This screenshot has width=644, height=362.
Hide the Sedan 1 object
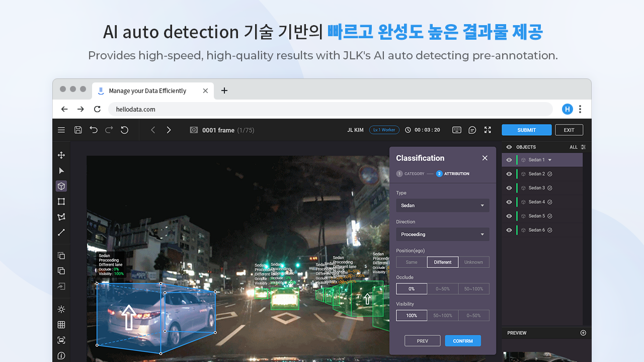[x=509, y=160]
